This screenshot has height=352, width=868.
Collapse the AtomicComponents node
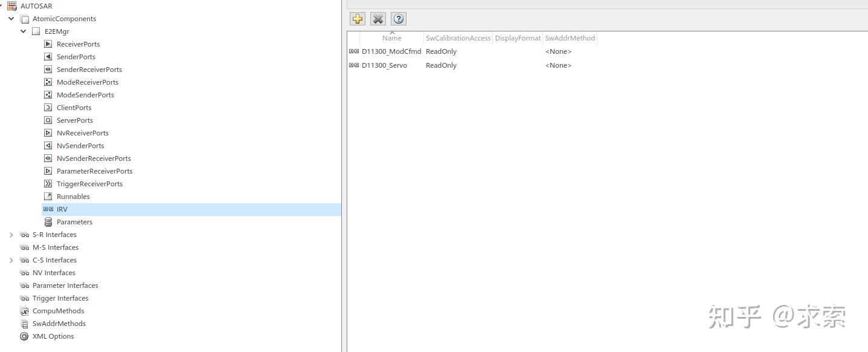11,19
